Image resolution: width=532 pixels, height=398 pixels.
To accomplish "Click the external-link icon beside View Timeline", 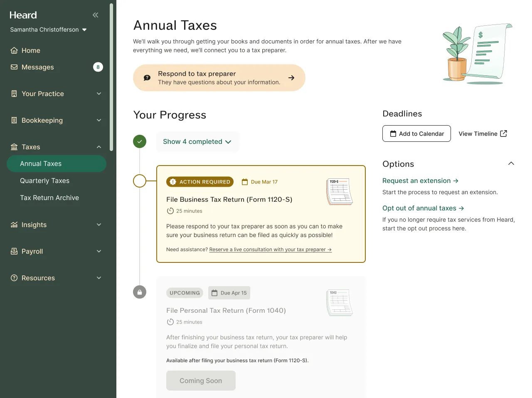I will (504, 133).
